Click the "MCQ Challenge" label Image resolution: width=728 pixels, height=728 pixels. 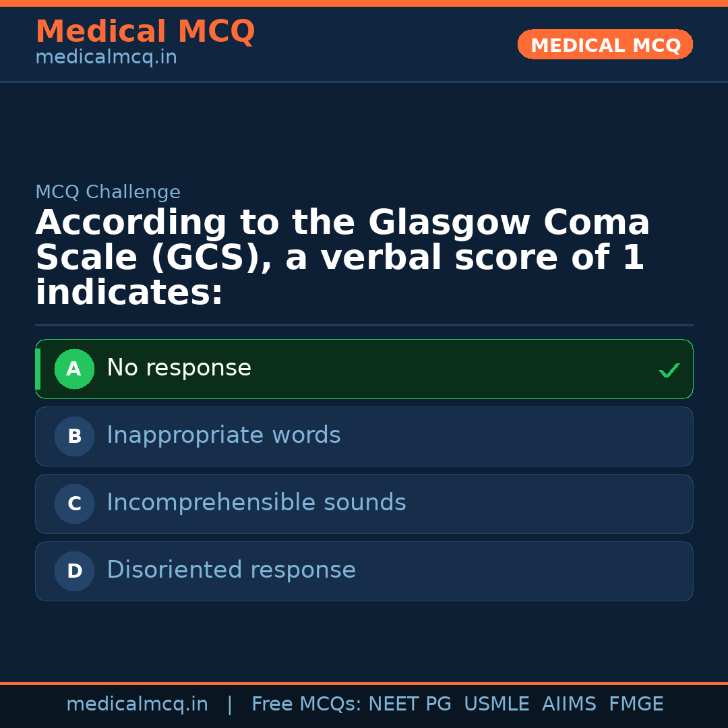[108, 192]
